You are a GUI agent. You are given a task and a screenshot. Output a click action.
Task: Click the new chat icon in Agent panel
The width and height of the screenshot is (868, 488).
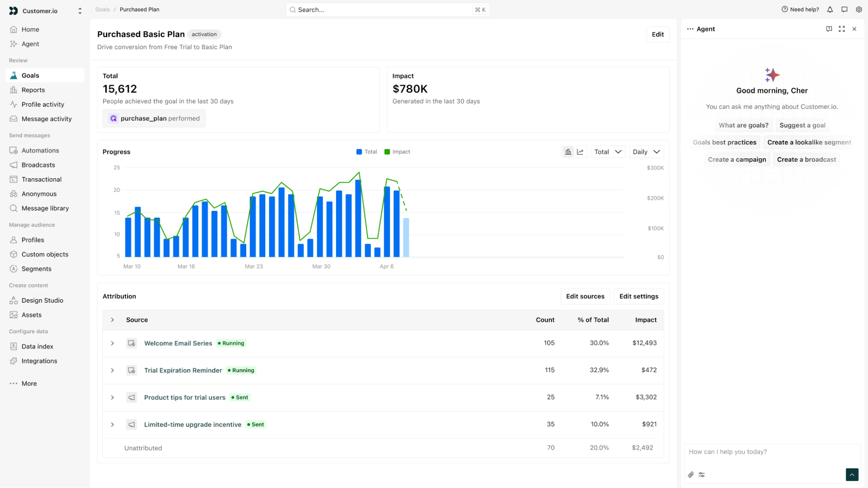click(x=829, y=29)
